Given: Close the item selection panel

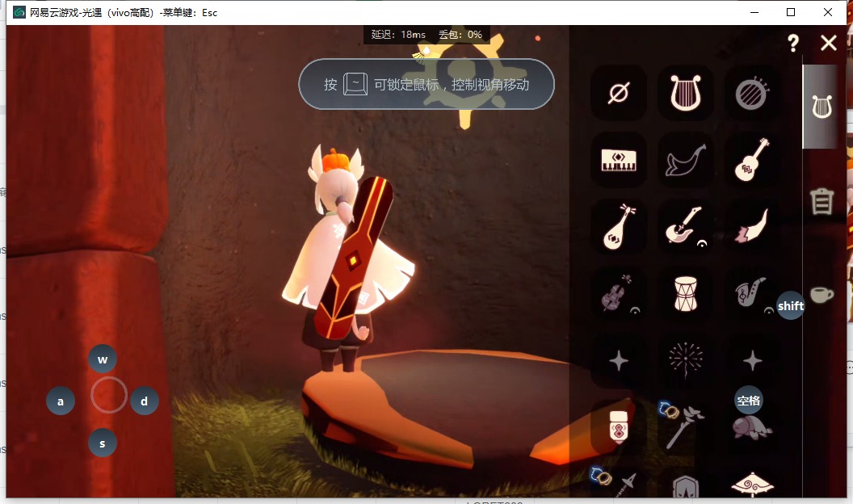Looking at the screenshot, I should (x=829, y=43).
